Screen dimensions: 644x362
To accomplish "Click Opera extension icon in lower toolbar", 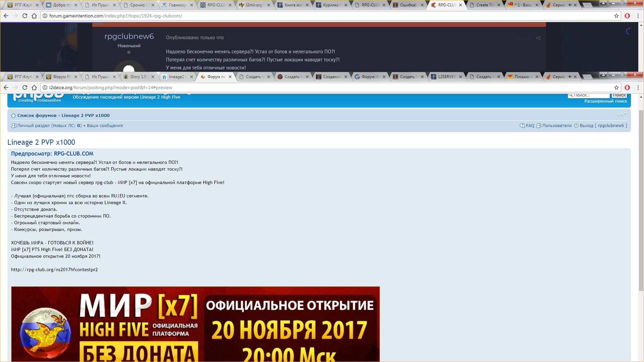I will 627,87.
